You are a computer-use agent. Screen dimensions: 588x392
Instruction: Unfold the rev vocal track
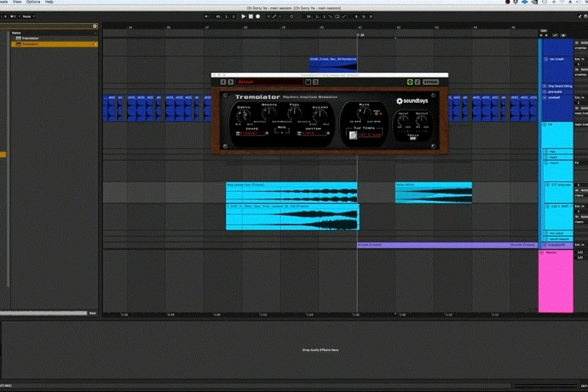pyautogui.click(x=546, y=234)
